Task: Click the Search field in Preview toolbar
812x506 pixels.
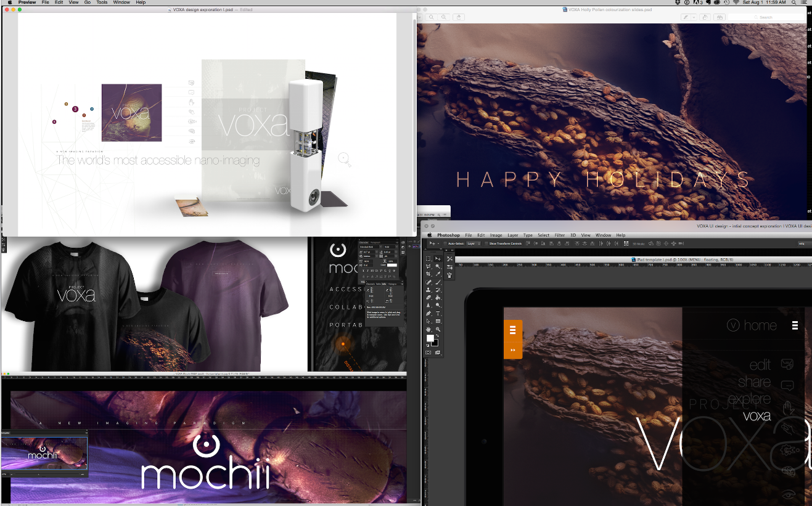Action: click(x=766, y=17)
